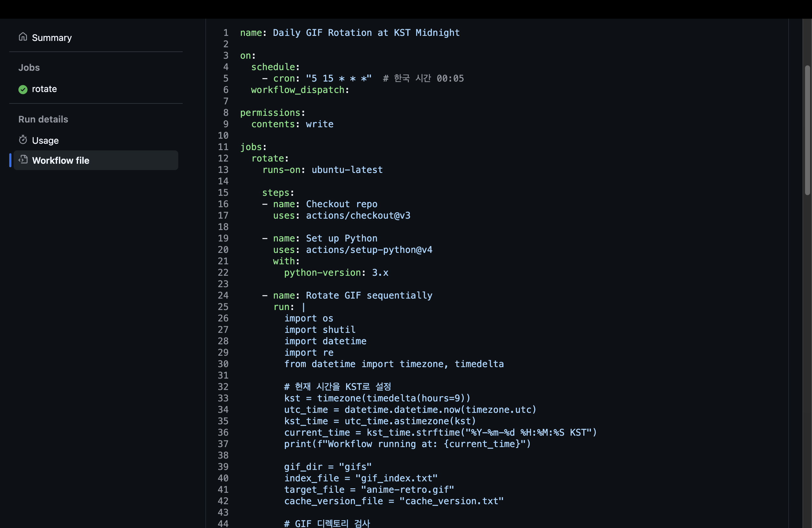Click line number 24 Rotate GIF step
812x528 pixels.
(x=223, y=295)
